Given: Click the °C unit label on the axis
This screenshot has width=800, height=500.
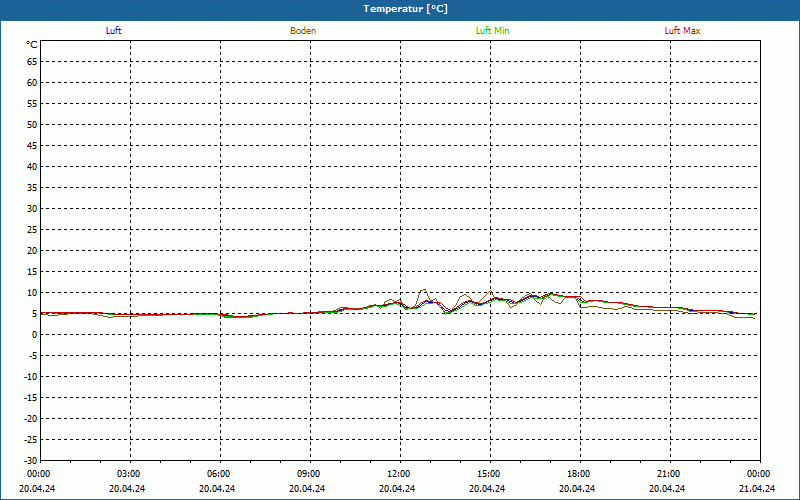Looking at the screenshot, I should (32, 45).
